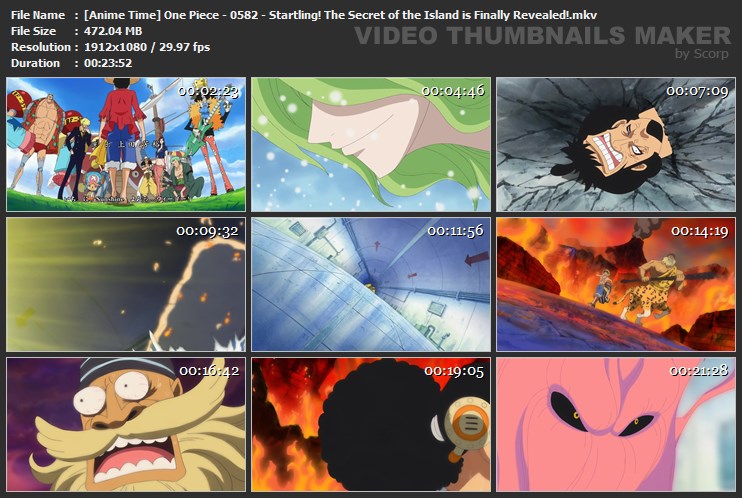742x498 pixels.
Task: Click the shocked mustache man thumbnail at 00:16:42
Action: point(126,425)
